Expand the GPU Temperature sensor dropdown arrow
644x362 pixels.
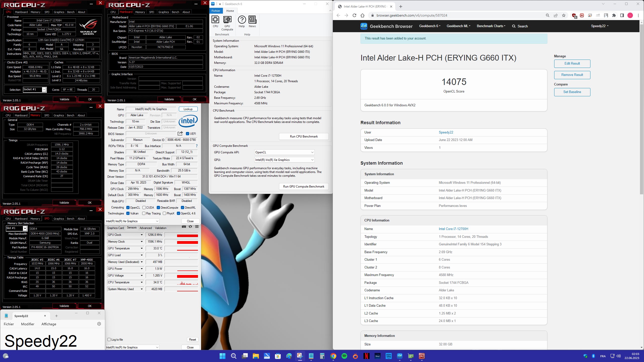click(142, 248)
